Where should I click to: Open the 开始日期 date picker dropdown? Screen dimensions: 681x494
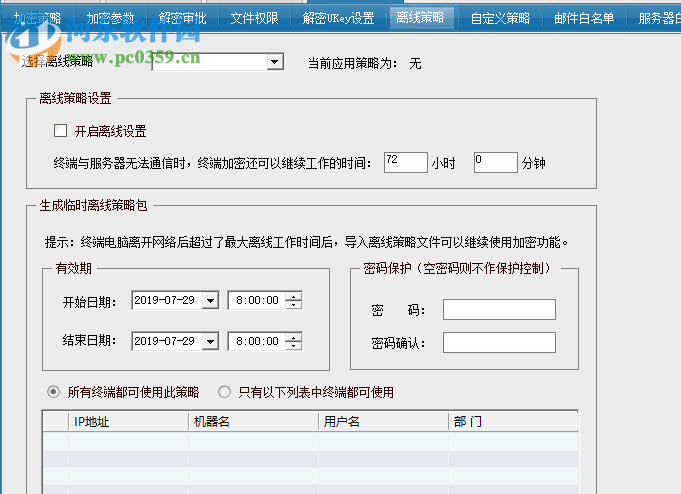[x=210, y=300]
